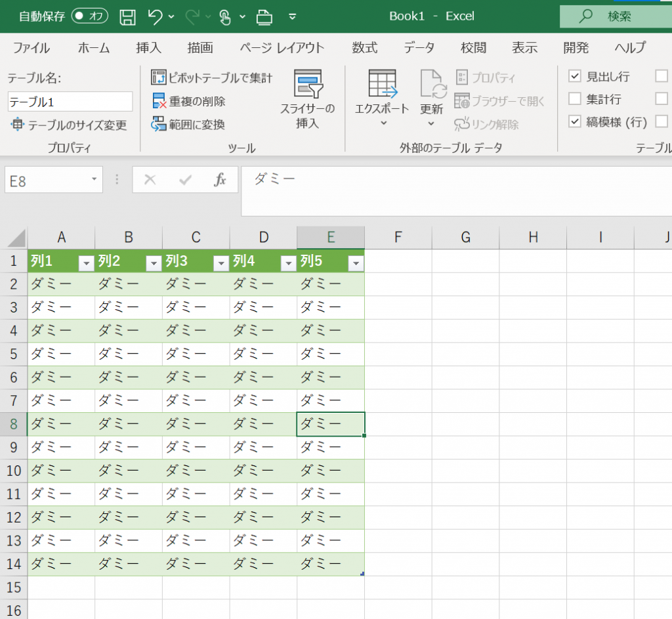672x619 pixels.
Task: Enable the 集計行 total row checkbox
Action: [x=575, y=99]
